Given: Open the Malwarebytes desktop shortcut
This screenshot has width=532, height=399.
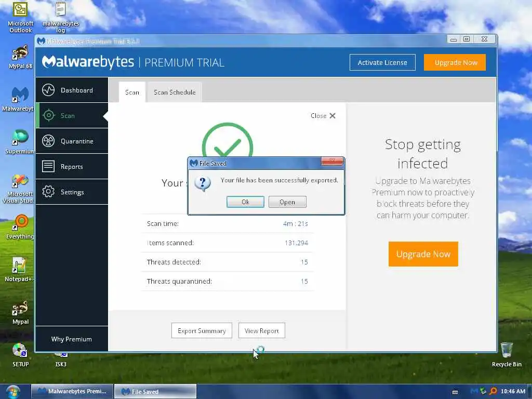Looking at the screenshot, I should click(19, 99).
